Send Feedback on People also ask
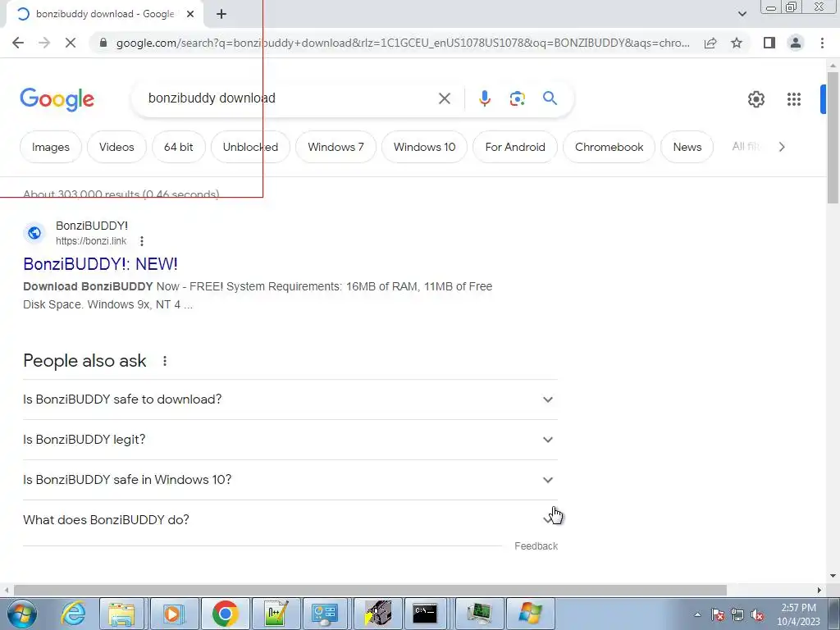This screenshot has width=840, height=630. tap(536, 546)
